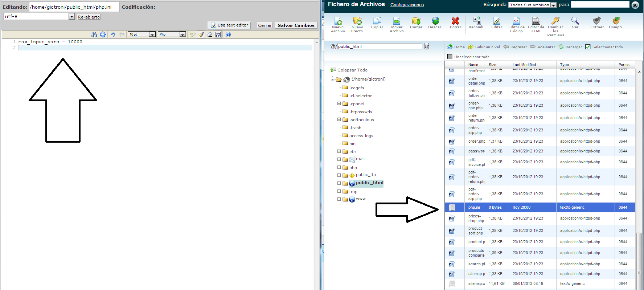The image size is (644, 290).
Task: Open the Editar file editor icon
Action: point(497,21)
